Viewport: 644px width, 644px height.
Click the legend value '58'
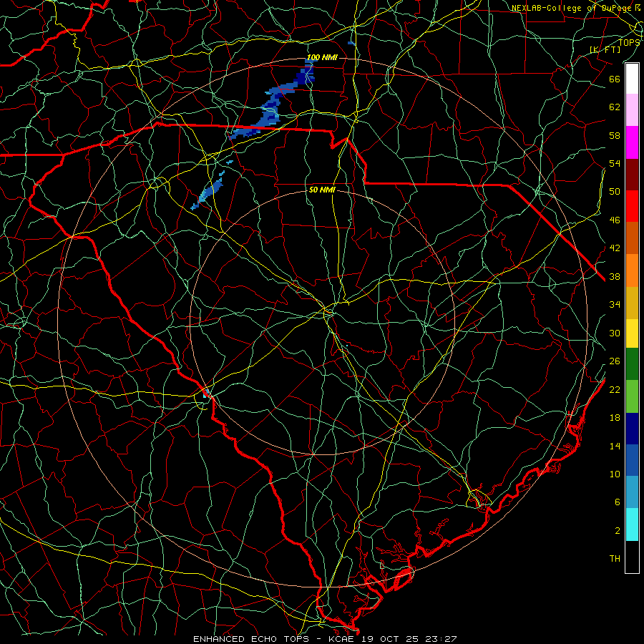(615, 135)
